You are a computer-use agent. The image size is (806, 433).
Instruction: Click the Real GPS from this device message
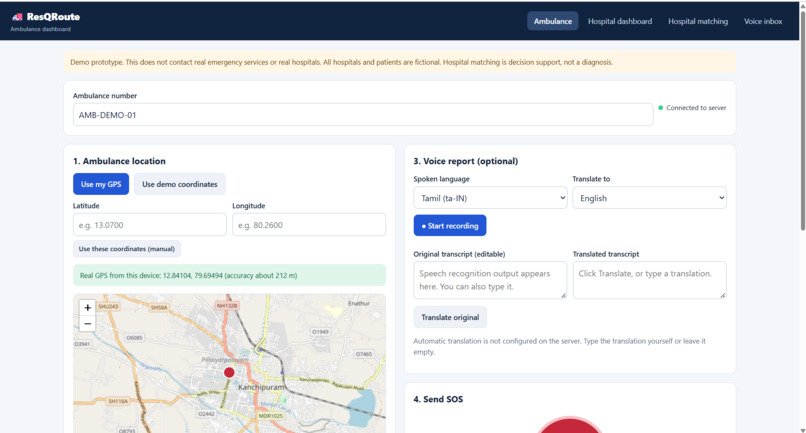tap(229, 275)
